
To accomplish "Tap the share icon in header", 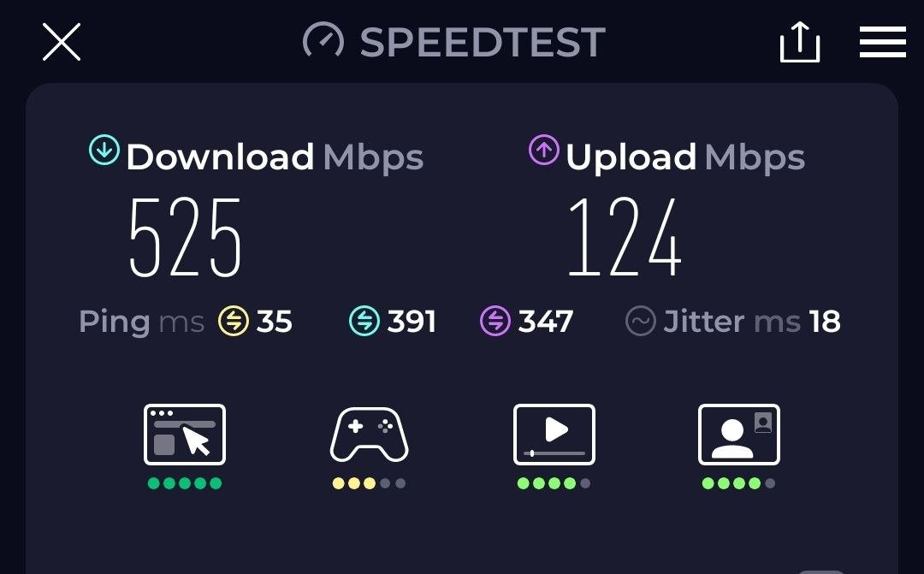I will (800, 42).
